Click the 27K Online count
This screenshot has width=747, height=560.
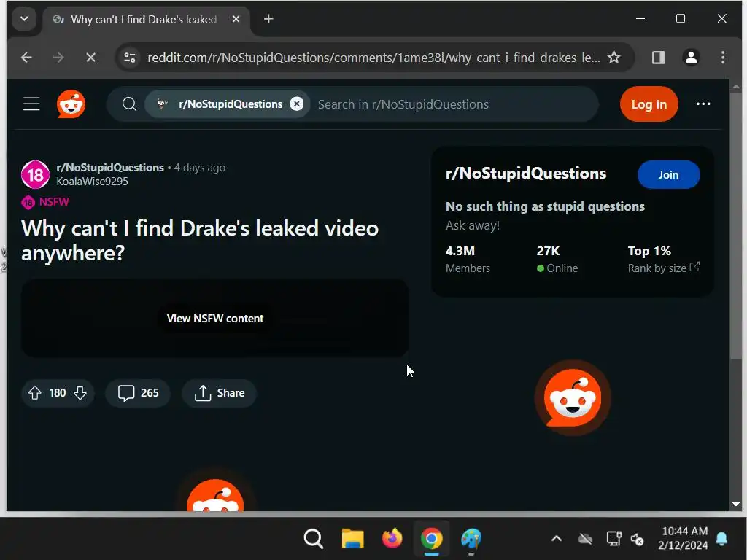coord(557,259)
